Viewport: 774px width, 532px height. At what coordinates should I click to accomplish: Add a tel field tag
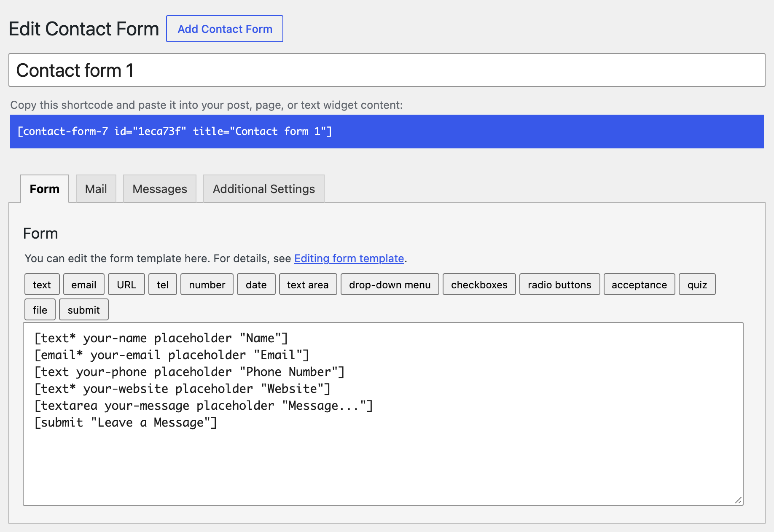(163, 285)
